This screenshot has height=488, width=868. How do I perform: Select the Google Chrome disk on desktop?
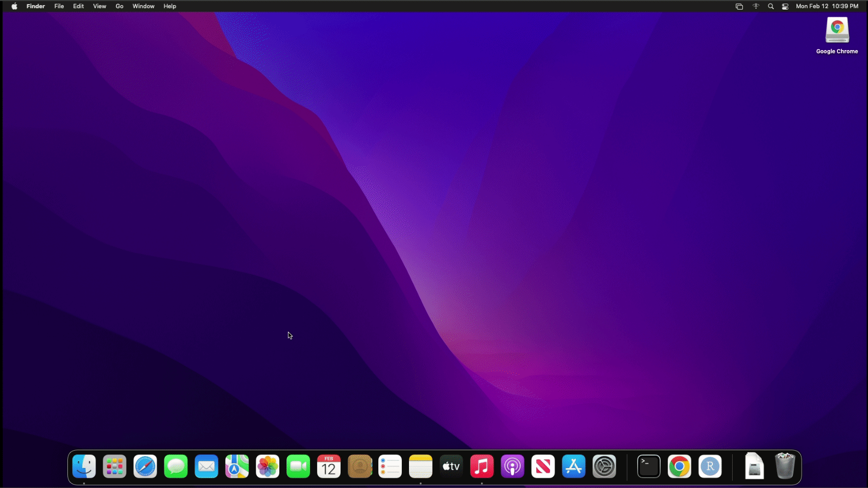[x=837, y=31]
